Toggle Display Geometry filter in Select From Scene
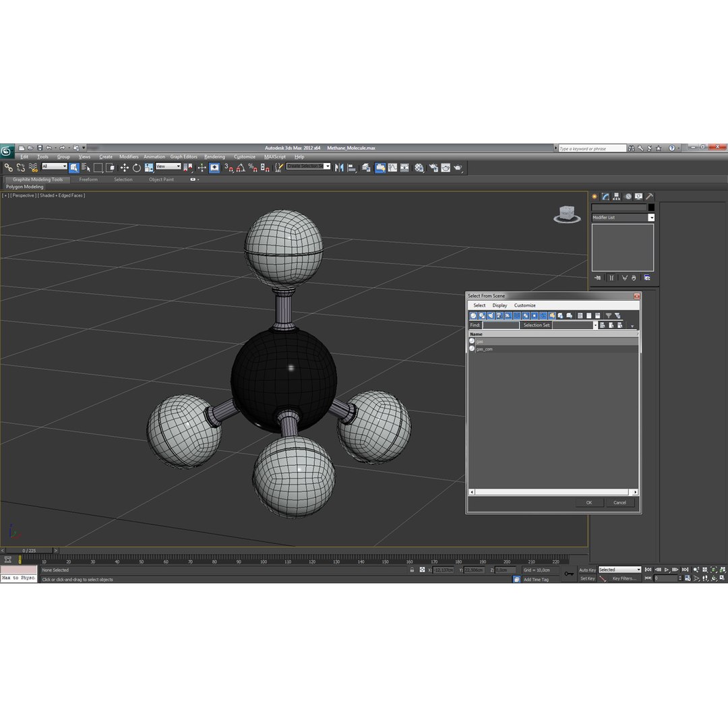The width and height of the screenshot is (728, 728). coord(473,315)
